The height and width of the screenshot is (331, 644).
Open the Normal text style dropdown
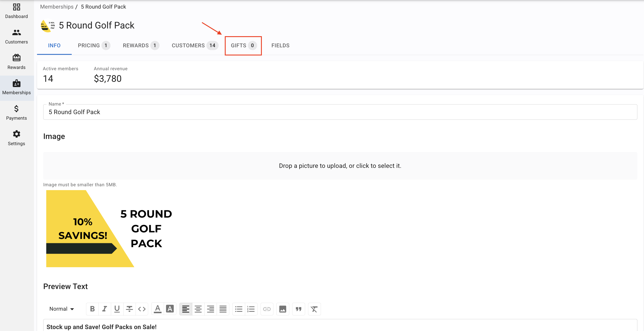click(x=61, y=309)
